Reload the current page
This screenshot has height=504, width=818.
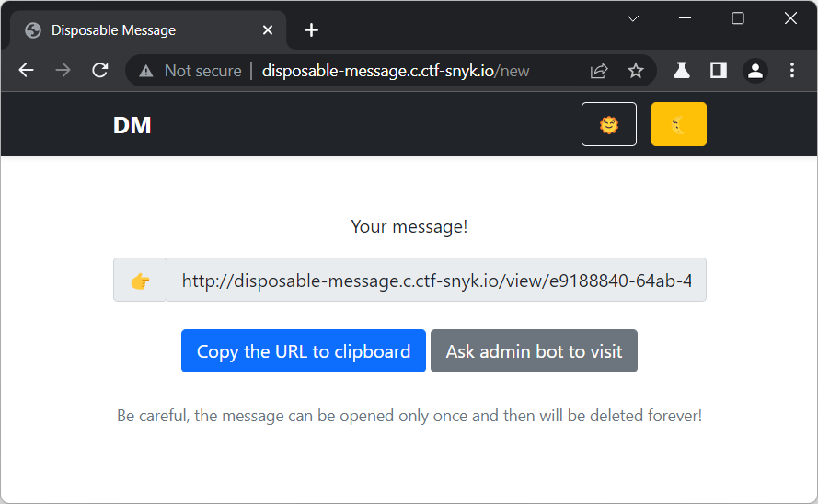(x=100, y=71)
